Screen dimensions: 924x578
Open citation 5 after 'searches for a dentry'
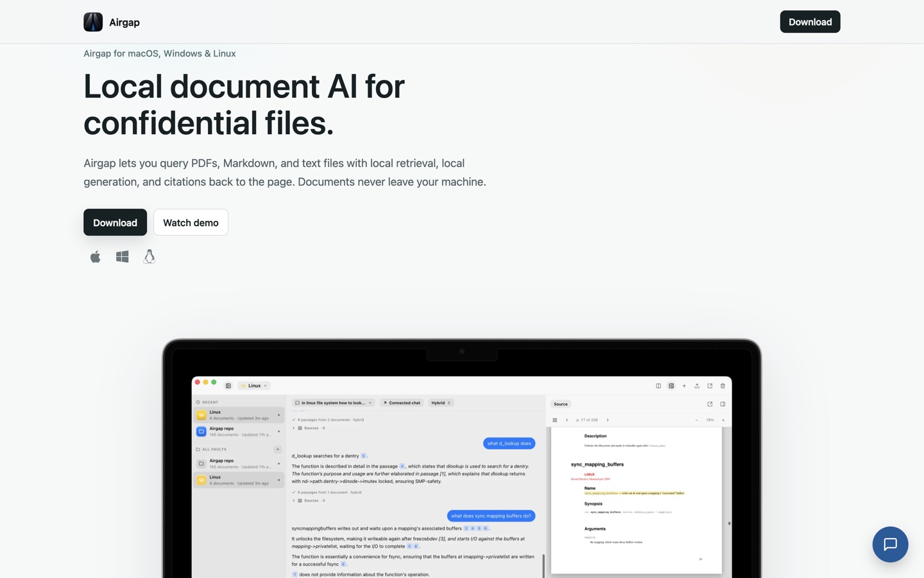click(363, 456)
